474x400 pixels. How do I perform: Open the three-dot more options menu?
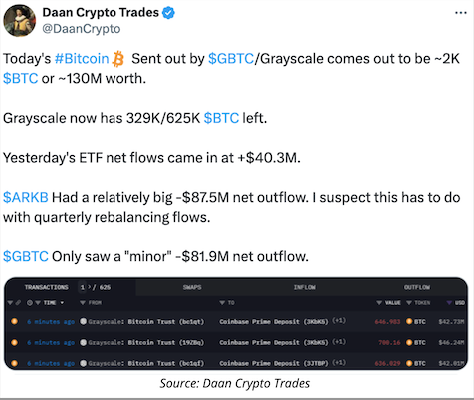(461, 13)
